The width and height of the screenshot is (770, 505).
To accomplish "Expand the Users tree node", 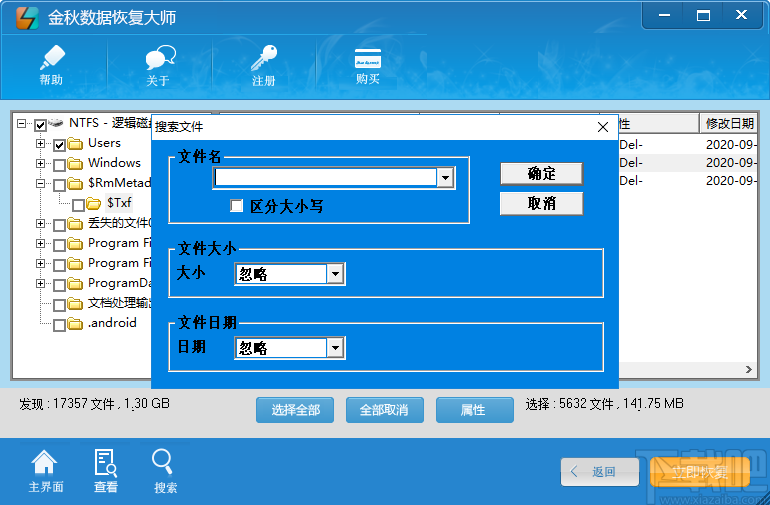I will pos(40,143).
